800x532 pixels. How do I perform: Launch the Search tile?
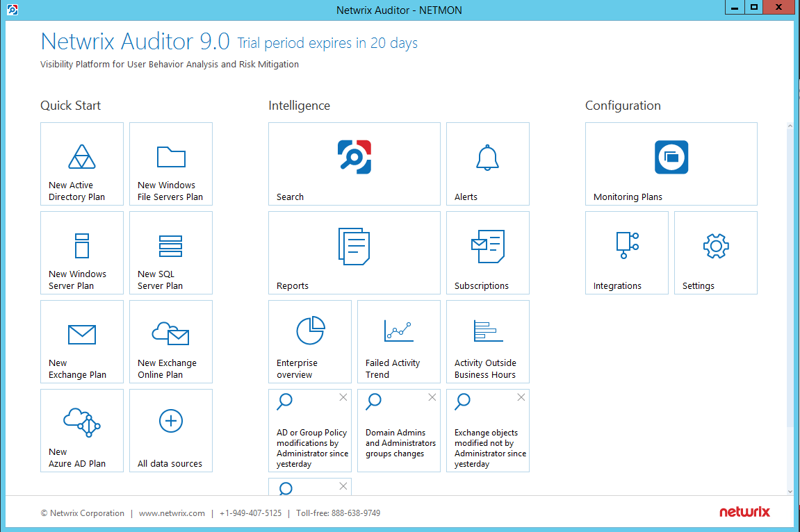(x=354, y=164)
